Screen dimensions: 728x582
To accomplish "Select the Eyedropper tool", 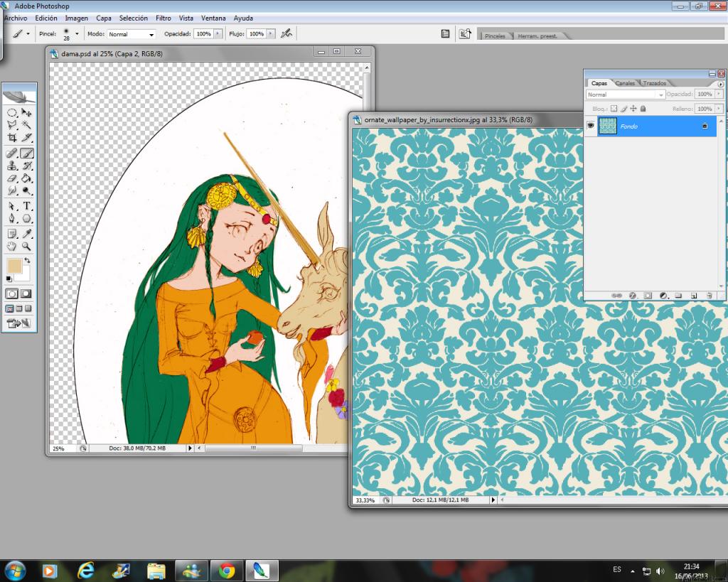I will [x=26, y=234].
